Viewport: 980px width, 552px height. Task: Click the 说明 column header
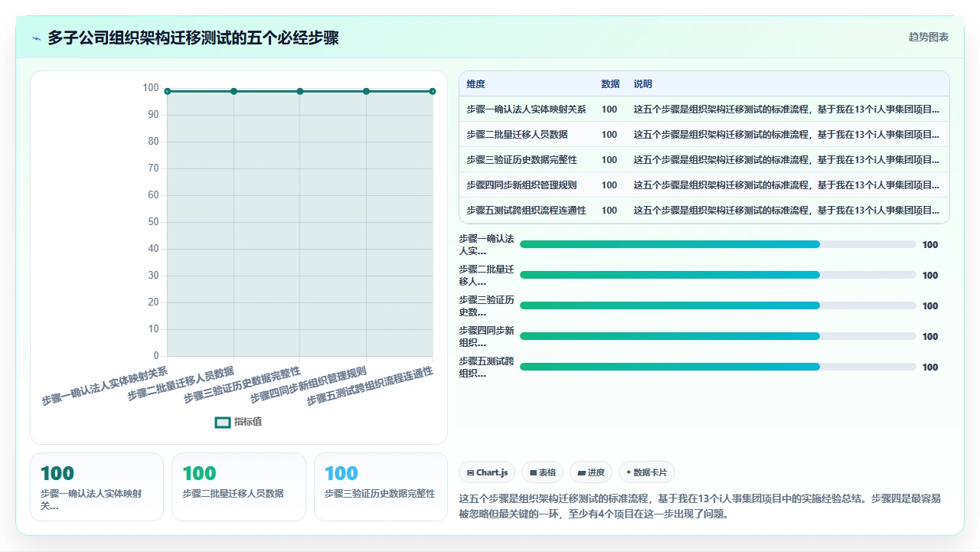pos(642,84)
